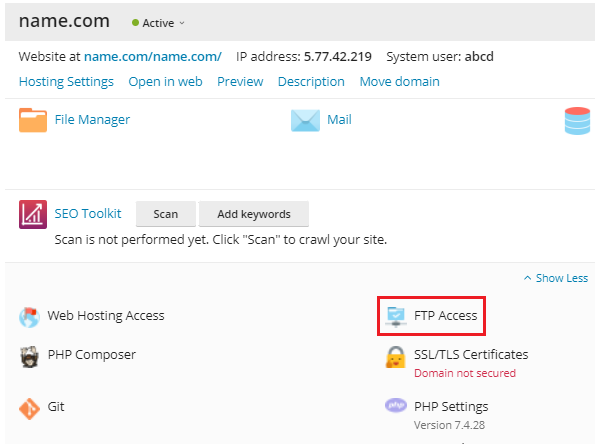Click system user abcd value
This screenshot has height=445, width=601.
(479, 56)
